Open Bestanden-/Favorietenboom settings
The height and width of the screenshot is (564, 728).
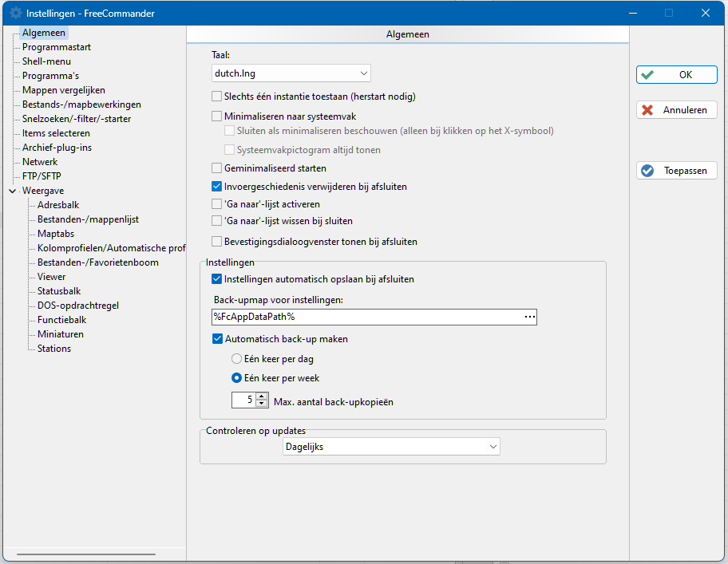point(98,262)
